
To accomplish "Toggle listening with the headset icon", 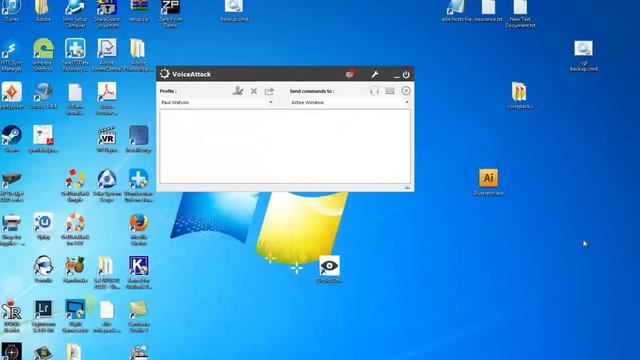I will 374,91.
